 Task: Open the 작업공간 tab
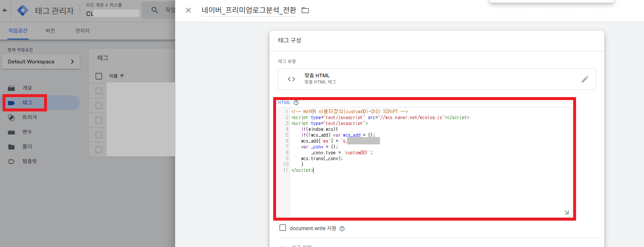(x=18, y=31)
